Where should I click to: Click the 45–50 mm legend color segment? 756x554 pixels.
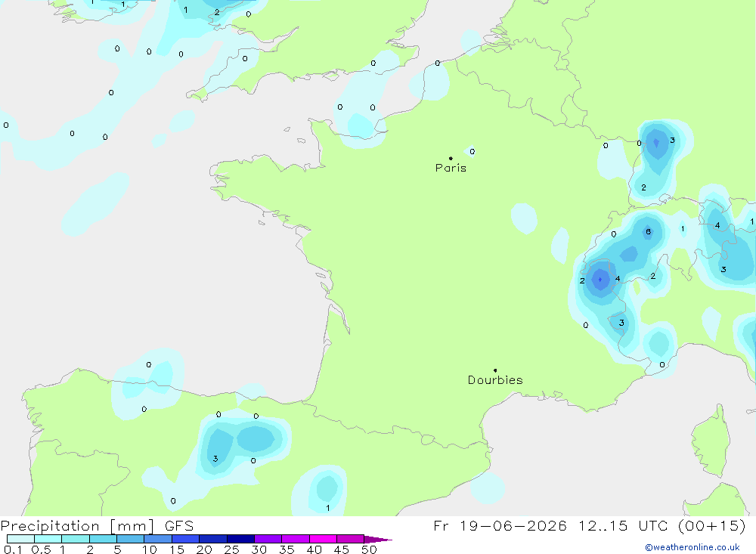pyautogui.click(x=351, y=539)
